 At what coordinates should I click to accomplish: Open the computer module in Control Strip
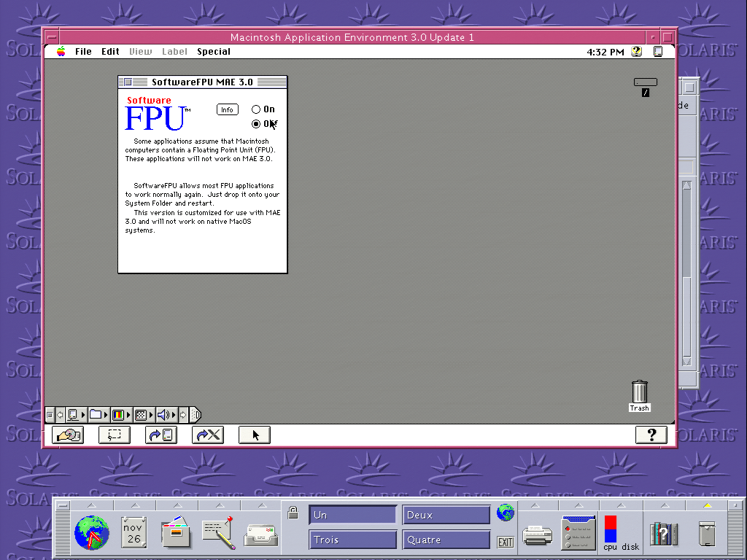(x=76, y=415)
